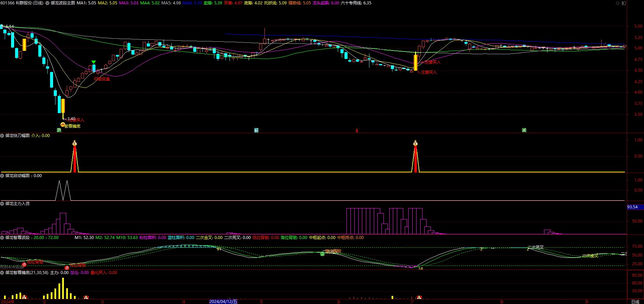The image size is (644, 304).
Task: Click the 御龙快刀幅图 indicator name
Action: pos(17,136)
